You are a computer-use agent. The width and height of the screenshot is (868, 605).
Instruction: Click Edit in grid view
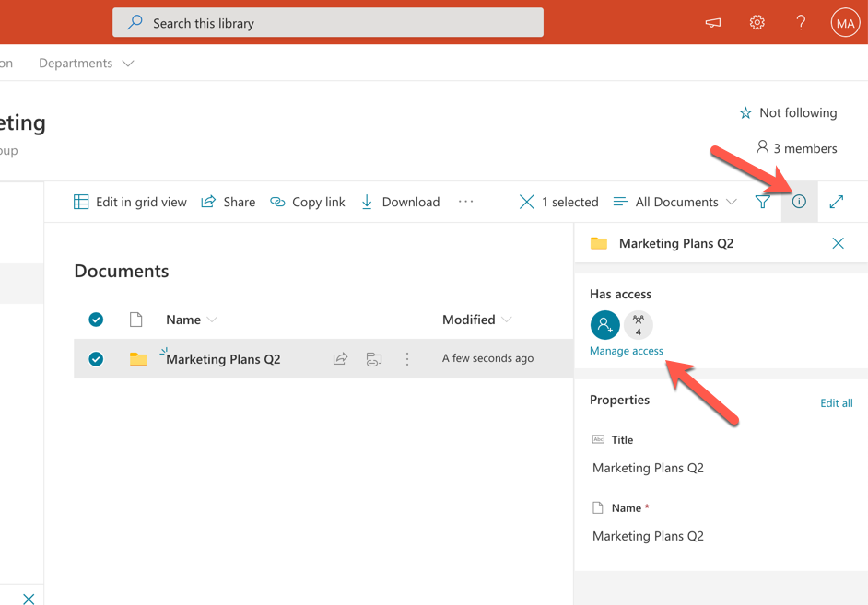tap(130, 202)
